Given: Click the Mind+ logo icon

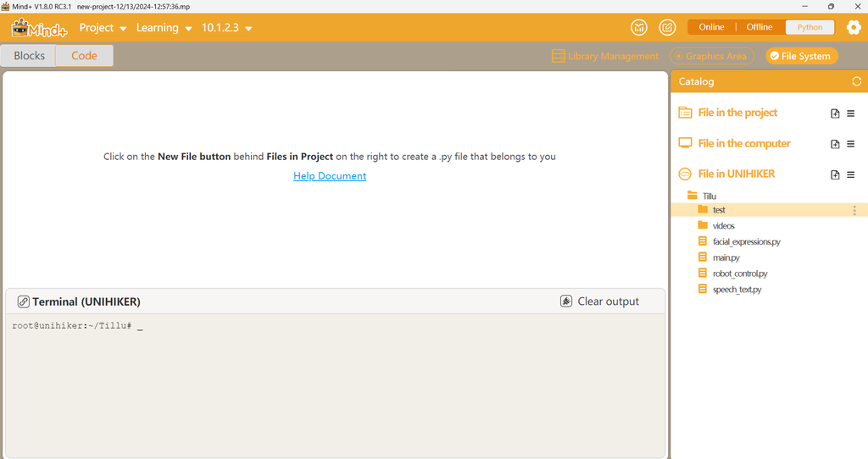Looking at the screenshot, I should tap(39, 28).
